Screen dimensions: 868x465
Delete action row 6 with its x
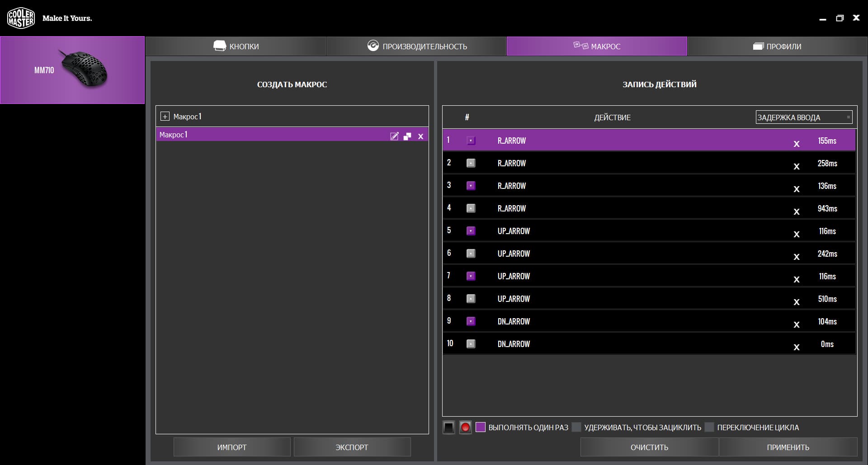point(797,257)
